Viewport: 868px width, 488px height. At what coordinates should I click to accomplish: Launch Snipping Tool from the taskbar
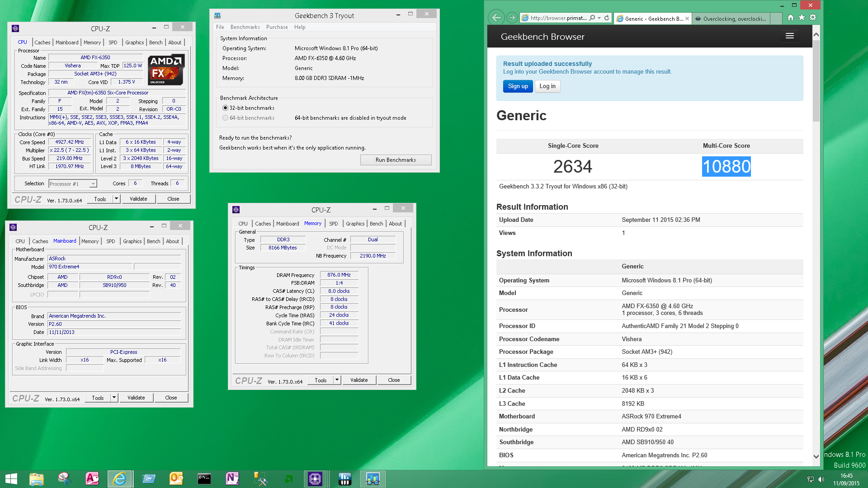click(65, 479)
